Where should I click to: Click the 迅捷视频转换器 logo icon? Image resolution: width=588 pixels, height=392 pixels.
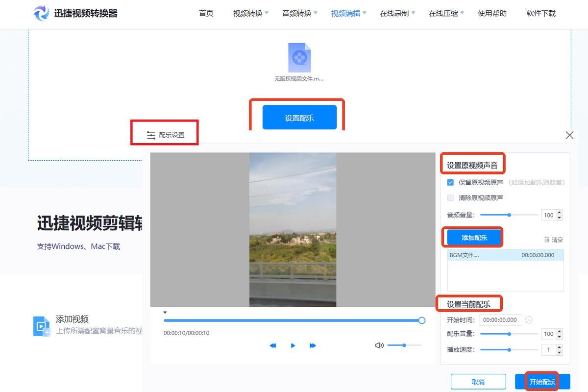[x=41, y=13]
